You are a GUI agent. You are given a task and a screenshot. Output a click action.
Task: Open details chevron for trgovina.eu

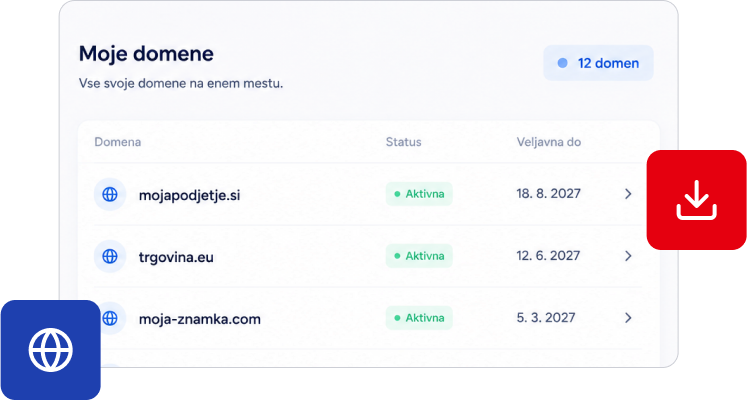coord(628,256)
